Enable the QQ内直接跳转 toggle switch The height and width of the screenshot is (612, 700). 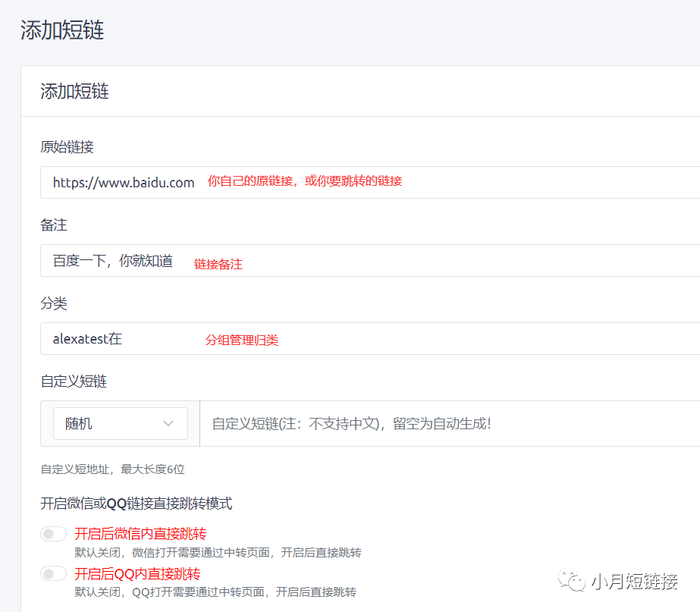(54, 573)
